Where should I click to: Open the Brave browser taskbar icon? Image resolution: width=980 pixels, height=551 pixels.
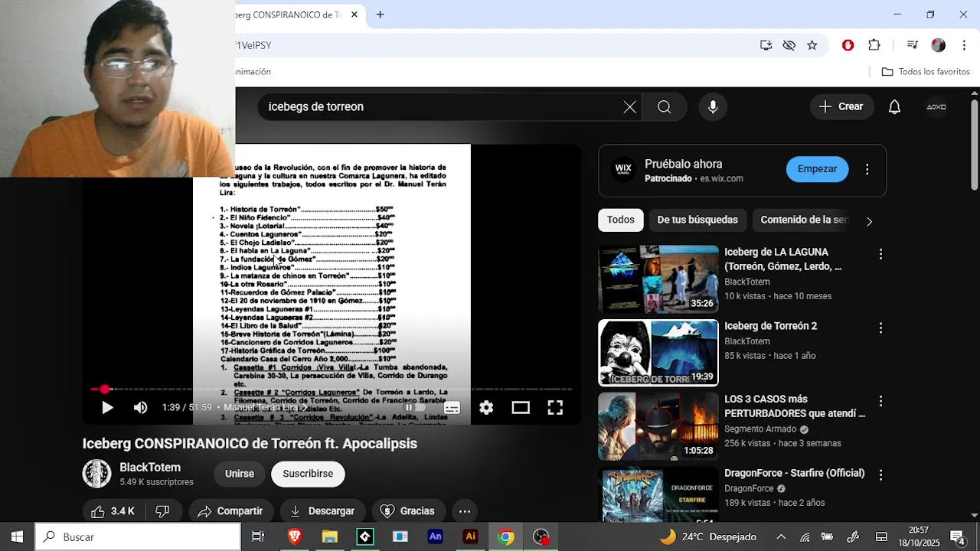(x=295, y=537)
